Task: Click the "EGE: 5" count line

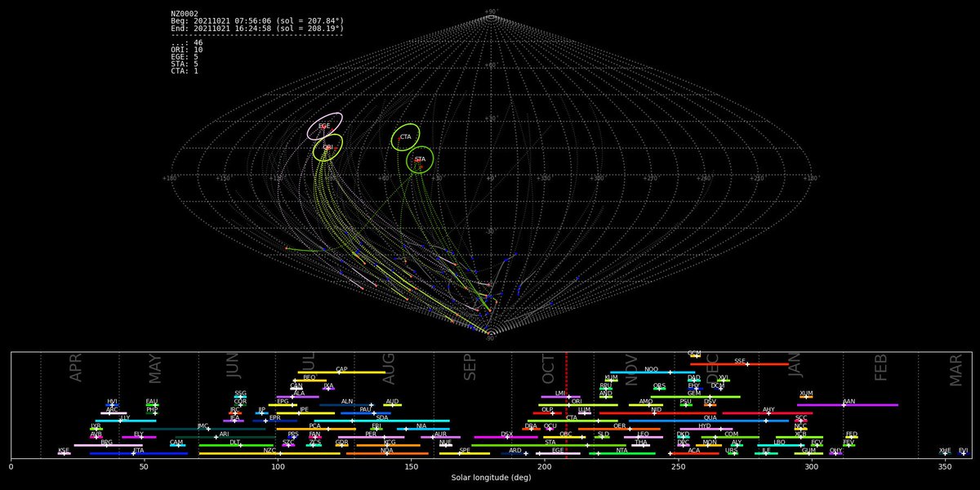Action: tap(185, 56)
